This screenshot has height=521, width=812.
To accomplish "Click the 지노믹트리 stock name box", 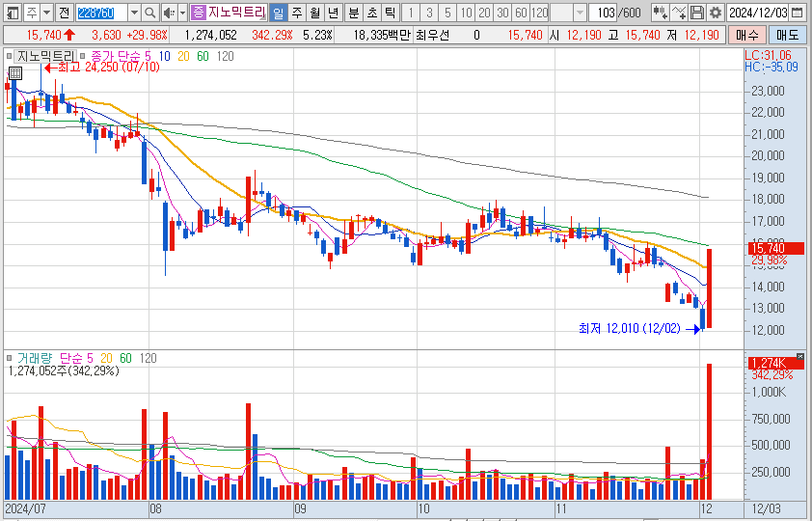I will 236,12.
